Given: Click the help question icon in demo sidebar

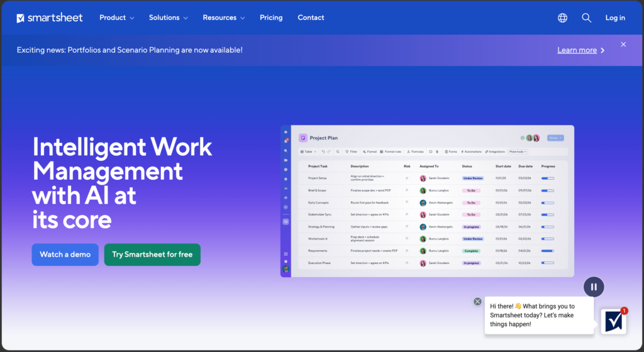Looking at the screenshot, I should coord(286,261).
